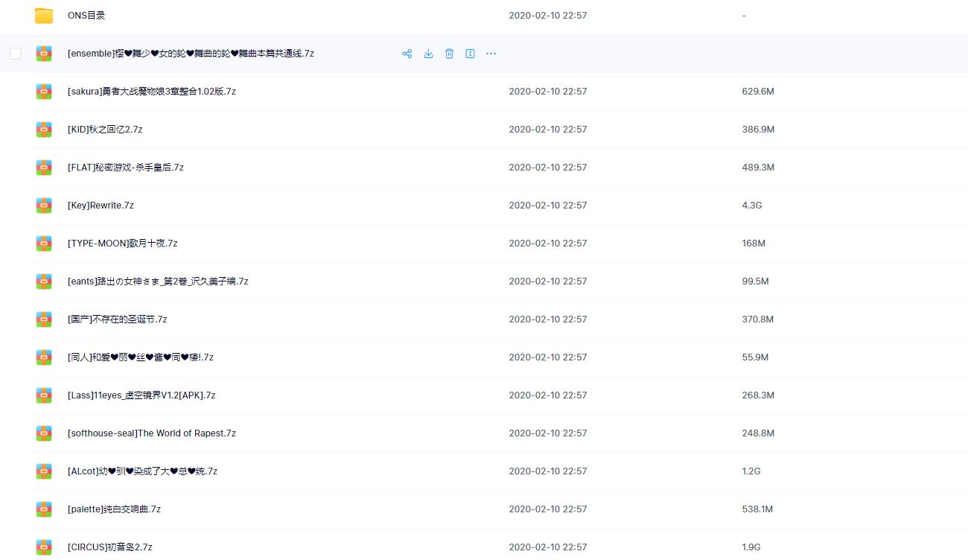The height and width of the screenshot is (560, 968).
Task: Click the 1.2G size of [ALcot] file
Action: click(751, 471)
